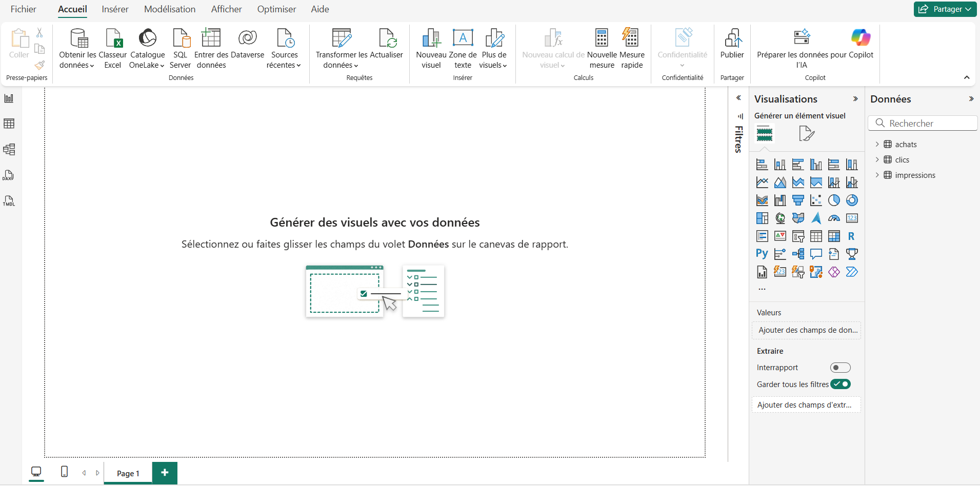Expand the achats table
The image size is (980, 486).
[877, 145]
